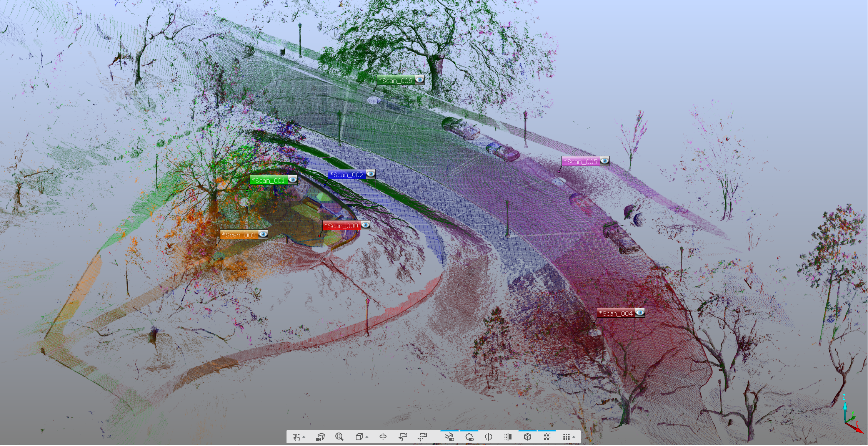Expand the view cube box dropdown arrow

pos(367,437)
